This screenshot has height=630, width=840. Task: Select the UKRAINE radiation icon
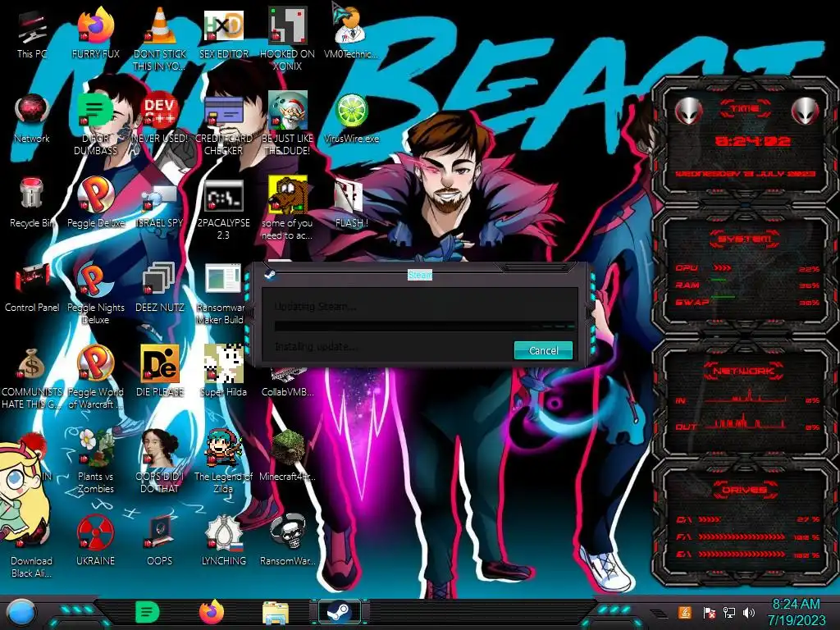(95, 541)
